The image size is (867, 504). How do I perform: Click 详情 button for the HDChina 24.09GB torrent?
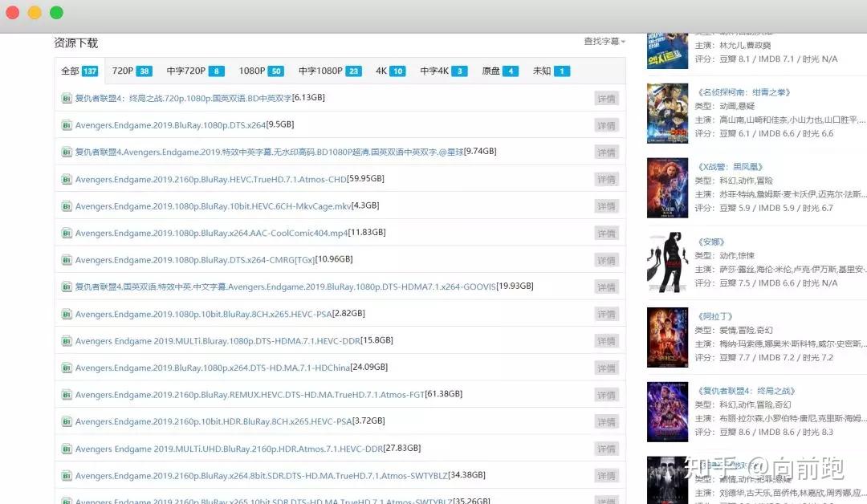[x=607, y=368]
